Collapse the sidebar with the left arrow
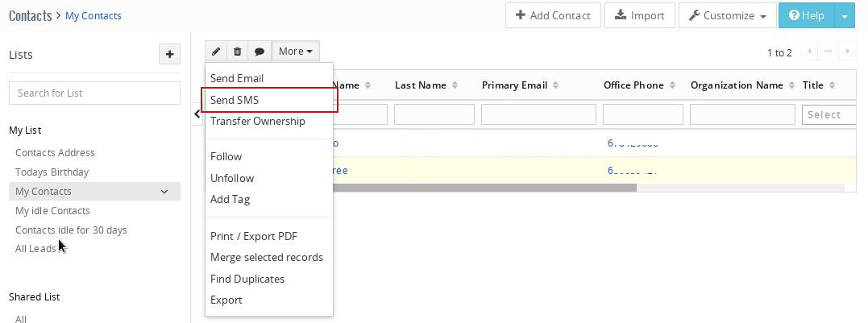The image size is (868, 323). pyautogui.click(x=197, y=114)
